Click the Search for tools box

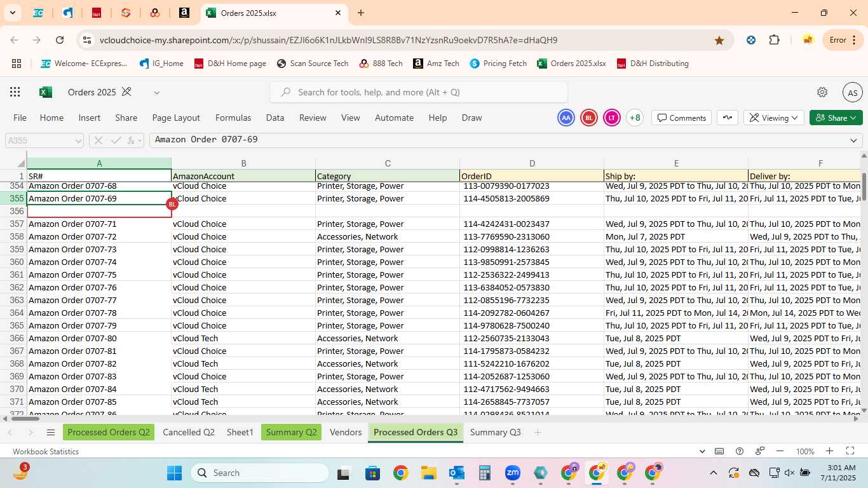pos(419,92)
